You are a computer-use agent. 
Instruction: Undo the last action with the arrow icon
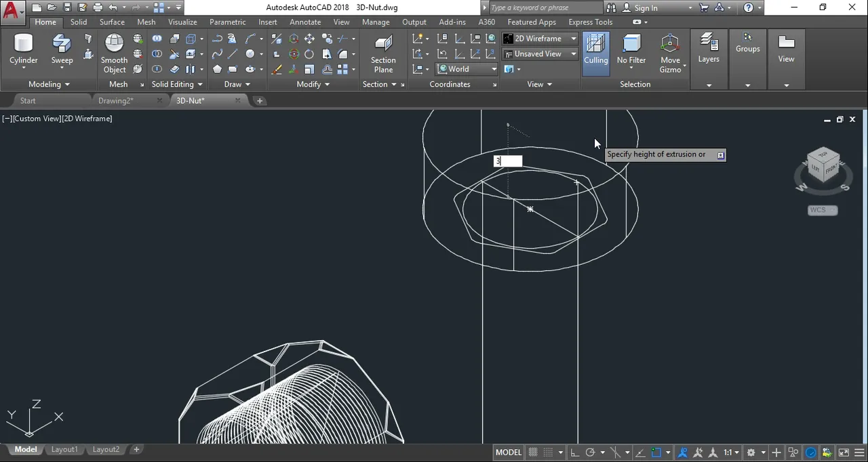pyautogui.click(x=113, y=7)
